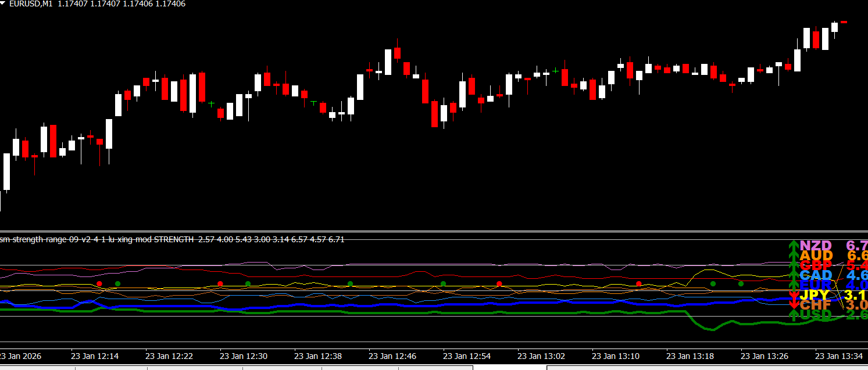Screen dimensions: 868x370
Task: Click the 23 Jan 12:46 time label
Action: pos(392,355)
